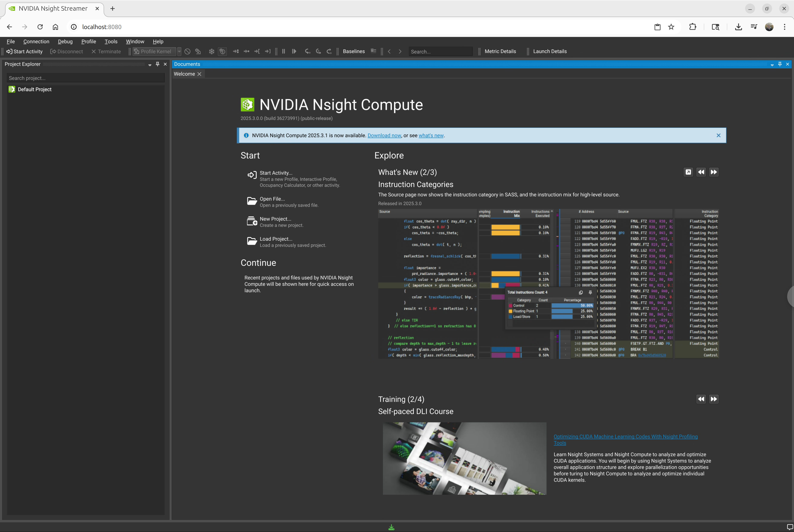Pin the Documents panel
This screenshot has height=532, width=794.
click(x=780, y=64)
